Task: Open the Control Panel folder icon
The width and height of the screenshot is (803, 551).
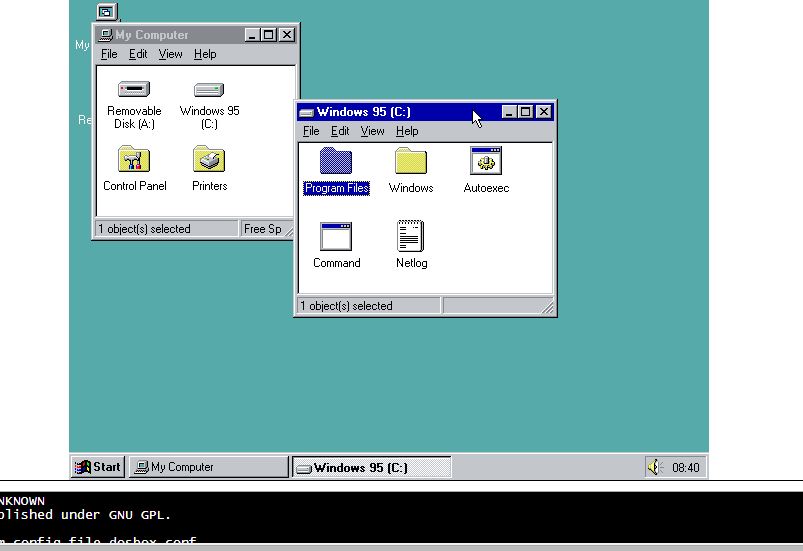Action: [134, 160]
